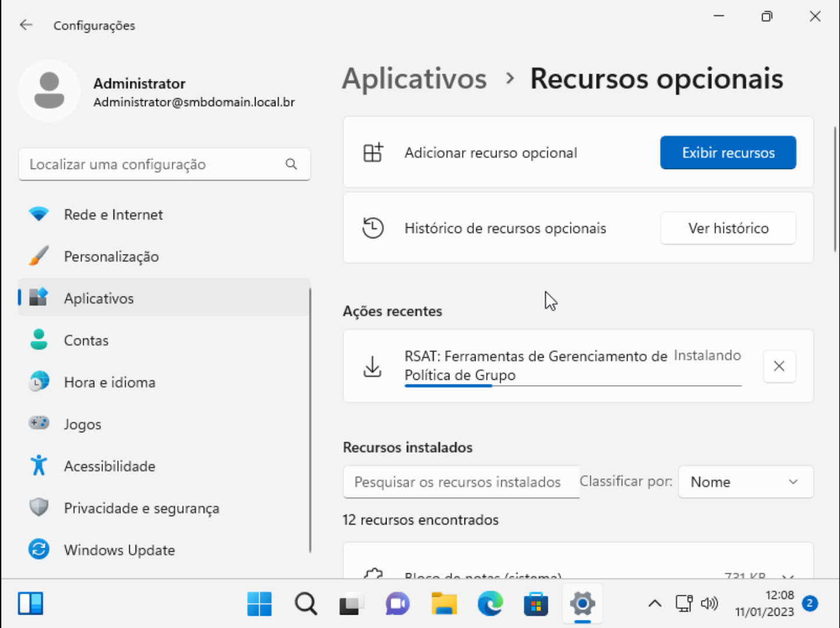Click the Pesquisar os recursos instalados field

(x=461, y=482)
